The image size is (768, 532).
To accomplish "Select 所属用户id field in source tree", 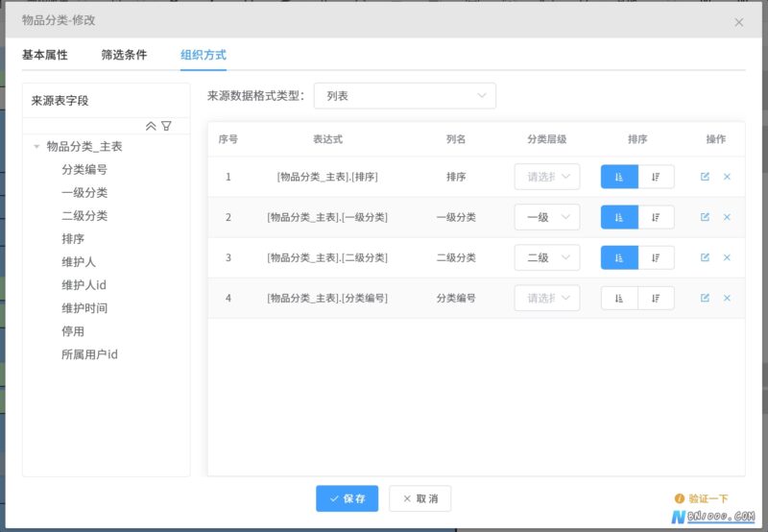I will (x=89, y=354).
